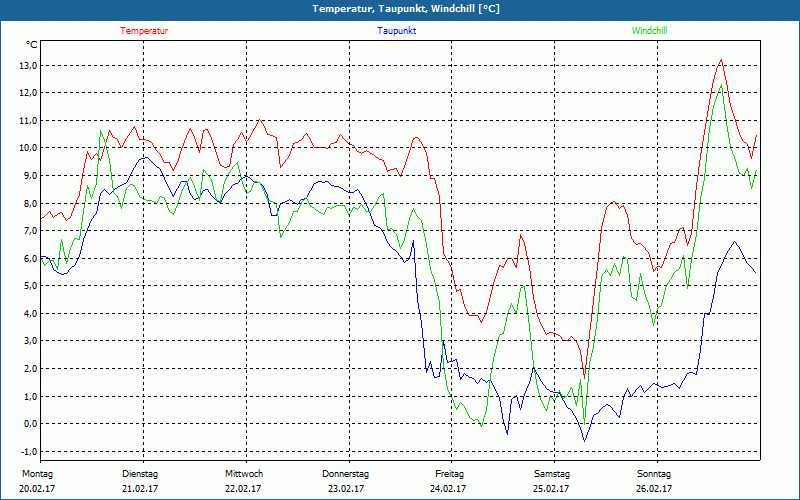Click the 0,0 y-axis value
This screenshot has height=500, width=800.
click(x=29, y=424)
